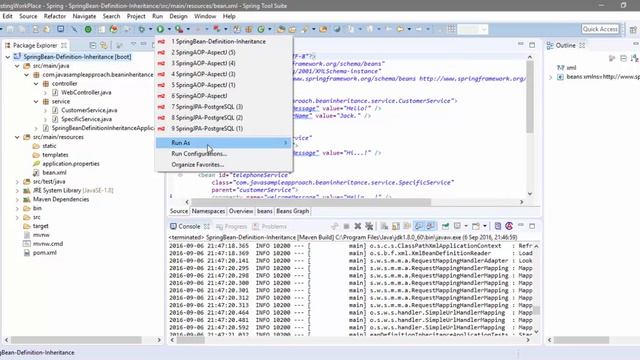This screenshot has width=640, height=360.
Task: Click the m2 icon beside 1 SpringBean-Definition-Inheritance
Action: pos(161,42)
